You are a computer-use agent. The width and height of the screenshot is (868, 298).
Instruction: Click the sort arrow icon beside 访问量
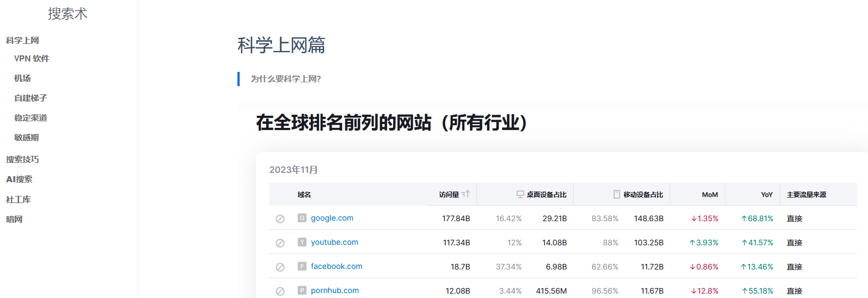pos(466,194)
